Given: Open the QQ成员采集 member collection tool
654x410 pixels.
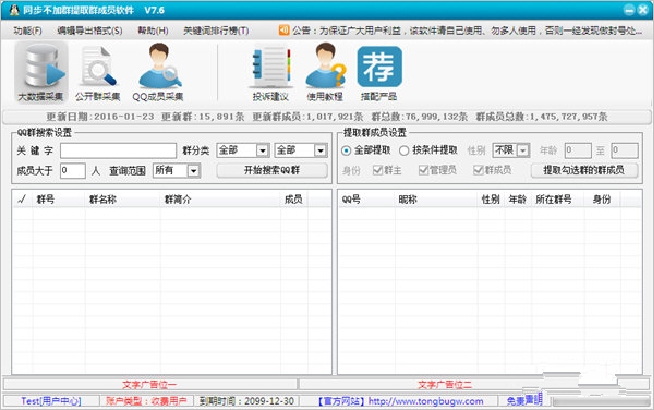Looking at the screenshot, I should [158, 73].
